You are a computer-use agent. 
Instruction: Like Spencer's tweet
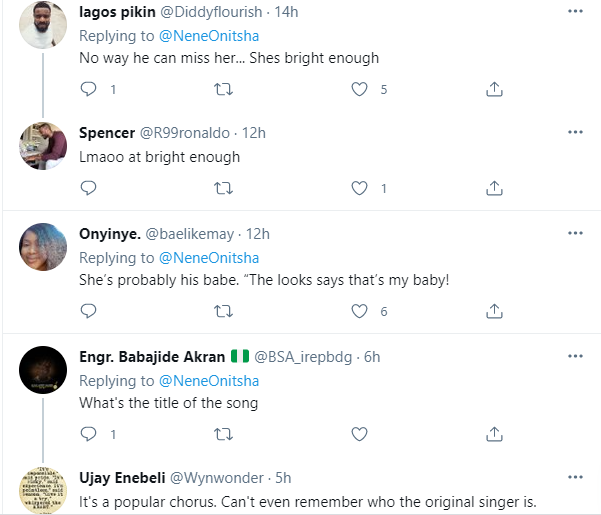click(x=360, y=188)
